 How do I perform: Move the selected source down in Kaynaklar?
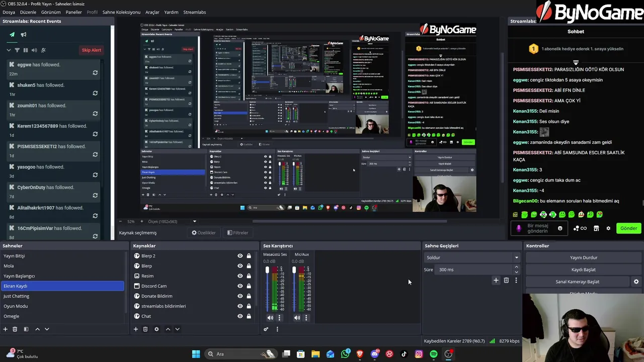[177, 329]
